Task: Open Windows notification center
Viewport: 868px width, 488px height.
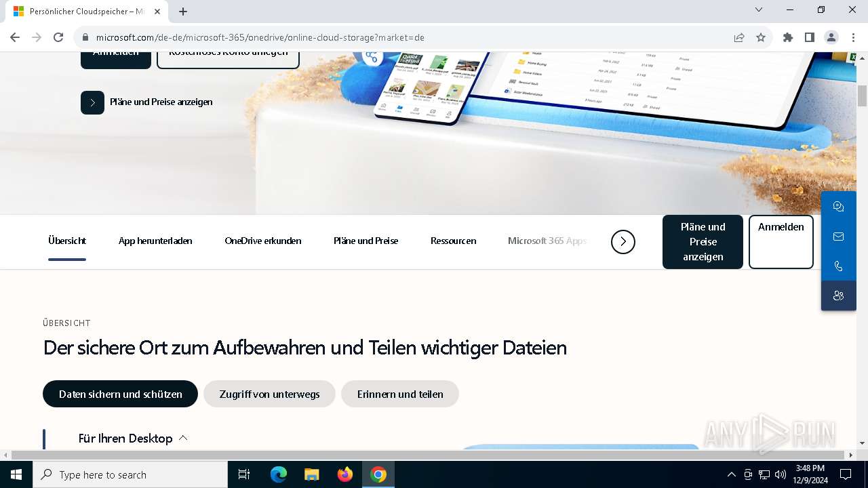Action: (x=846, y=474)
